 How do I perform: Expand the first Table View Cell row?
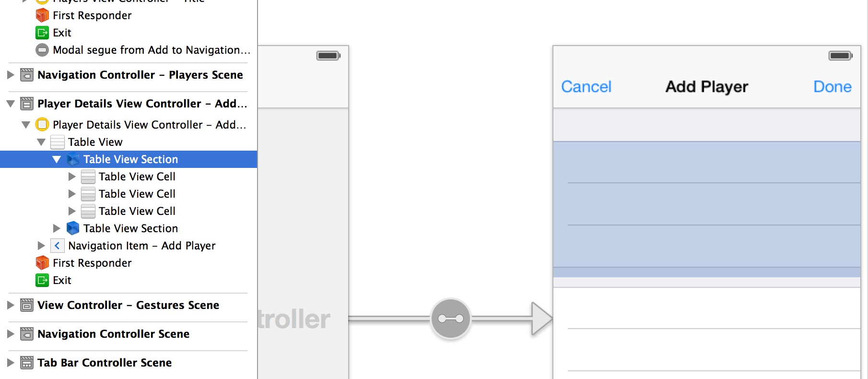(x=72, y=177)
